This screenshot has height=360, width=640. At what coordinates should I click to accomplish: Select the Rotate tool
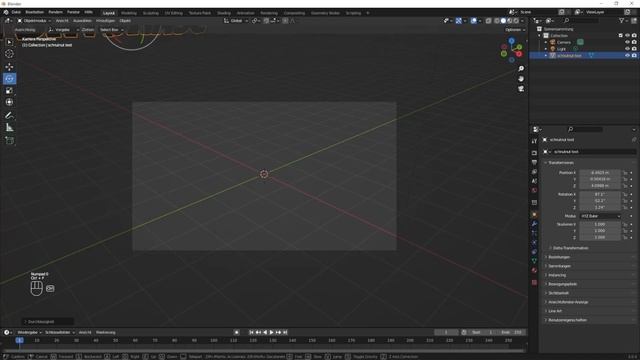pos(9,79)
